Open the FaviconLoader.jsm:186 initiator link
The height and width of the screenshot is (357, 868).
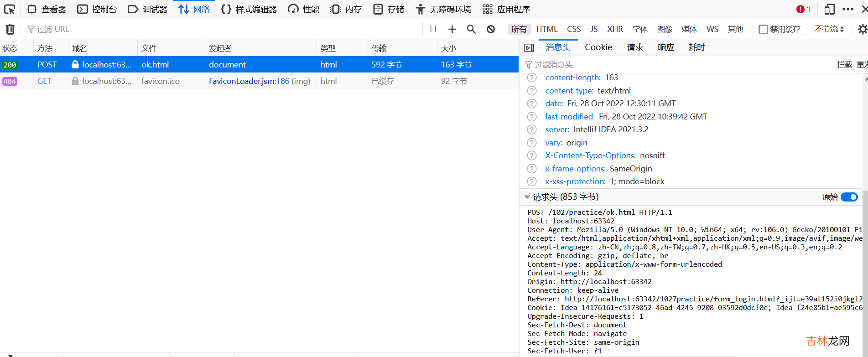pyautogui.click(x=249, y=81)
